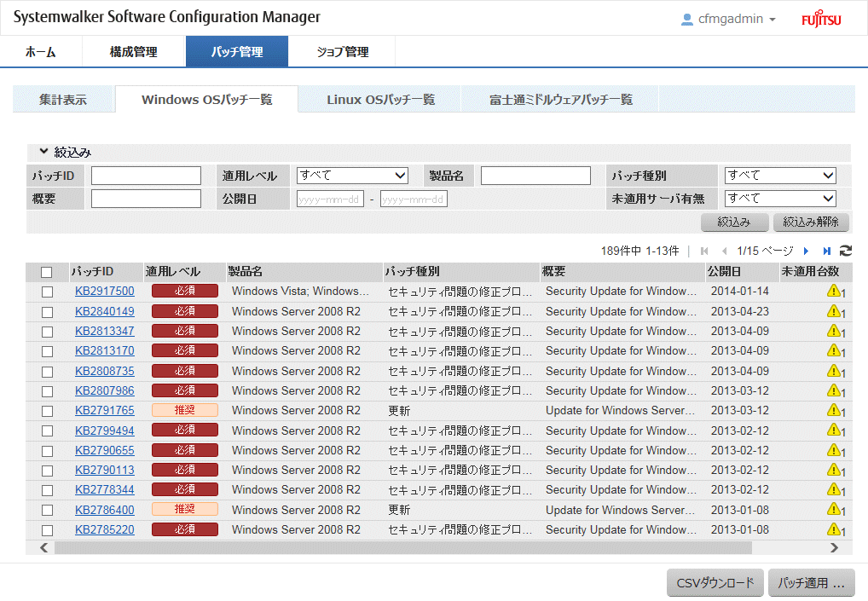Viewport: 868px width, 601px height.
Task: Click warning icon in KB2813170 row
Action: pos(834,350)
